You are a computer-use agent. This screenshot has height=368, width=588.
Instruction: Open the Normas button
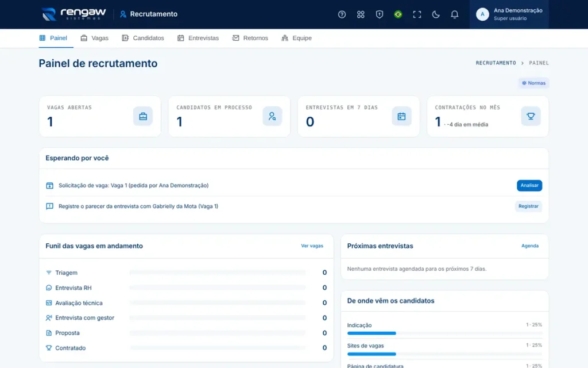click(533, 83)
